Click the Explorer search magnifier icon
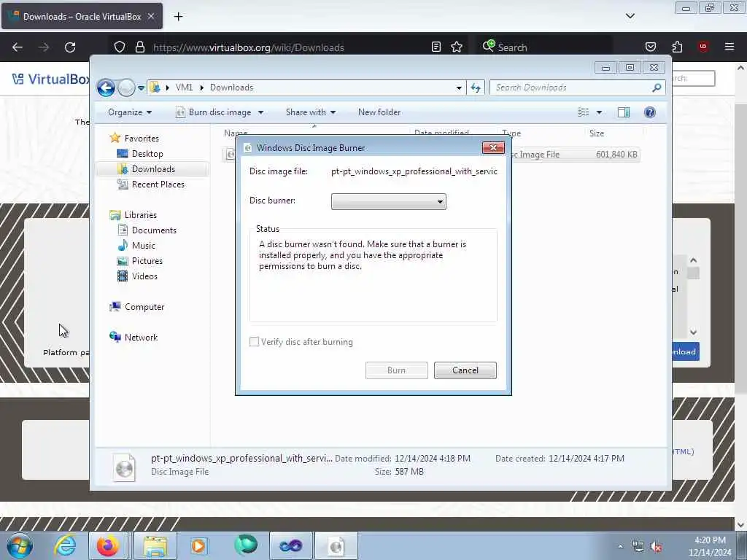Image resolution: width=747 pixels, height=560 pixels. click(x=657, y=87)
